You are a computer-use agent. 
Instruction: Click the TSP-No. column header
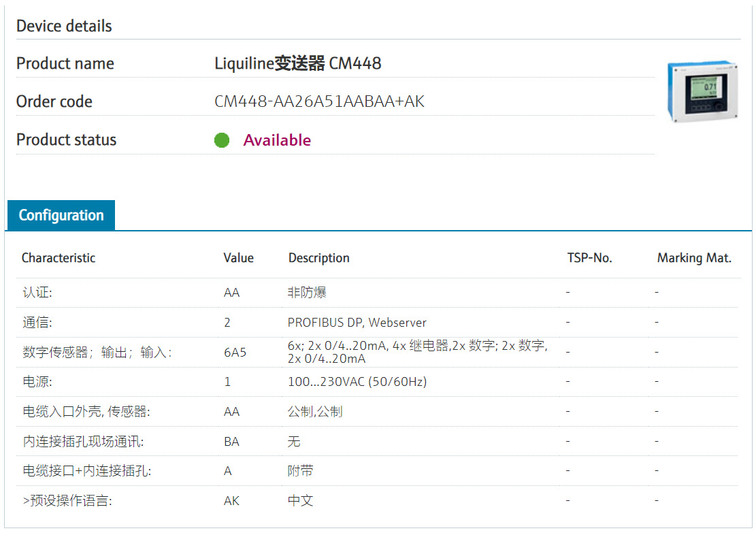pyautogui.click(x=589, y=258)
